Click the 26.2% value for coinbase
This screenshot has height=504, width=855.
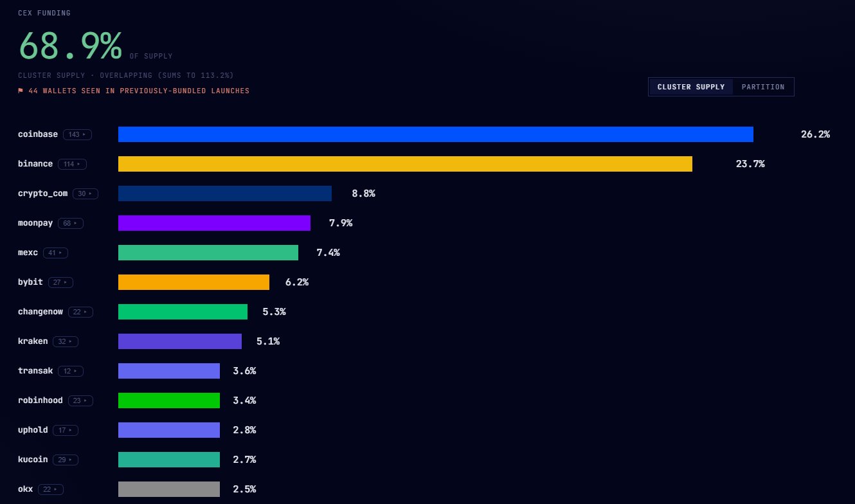point(815,134)
